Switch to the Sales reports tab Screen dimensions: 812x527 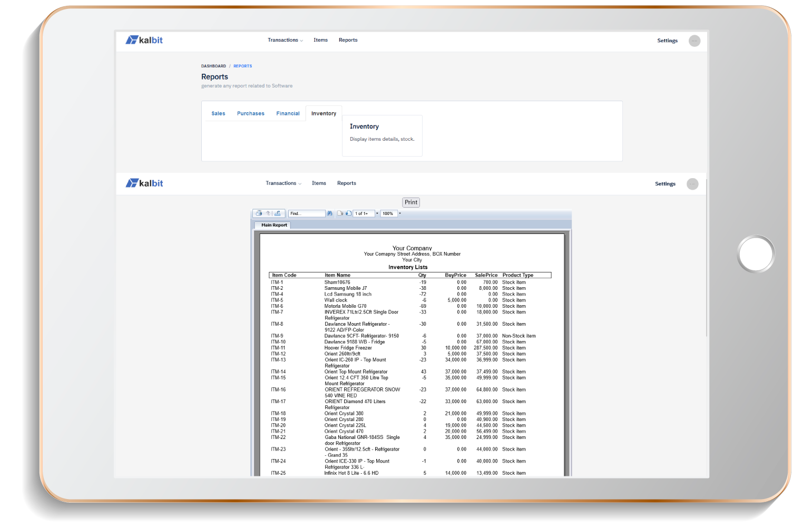point(218,113)
